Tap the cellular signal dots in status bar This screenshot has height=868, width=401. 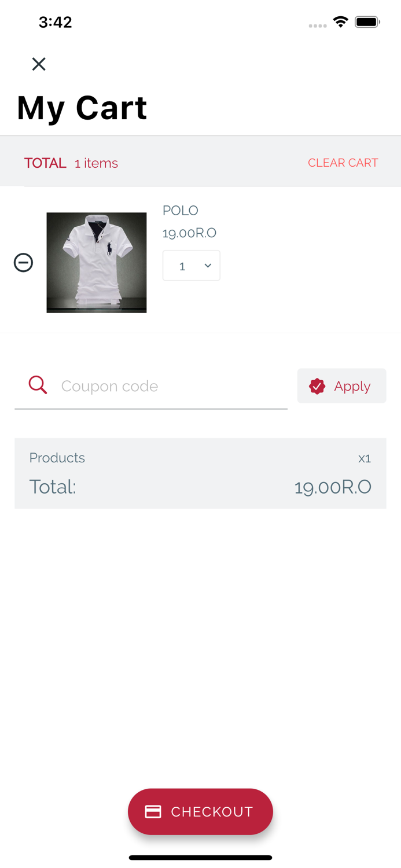318,25
